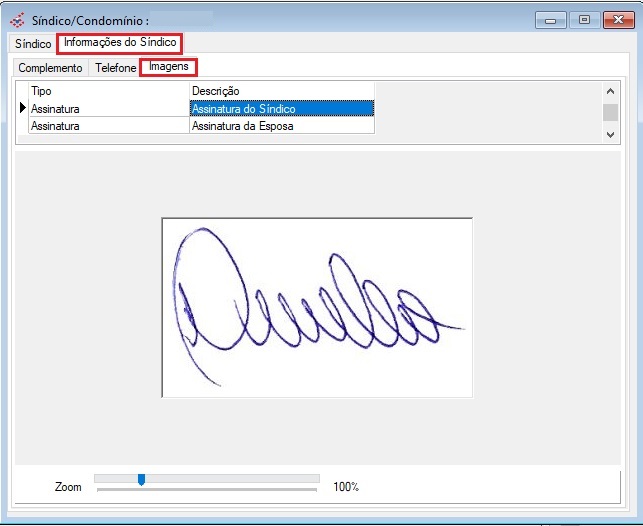Screen dimensions: 643x526
Task: Minimize the Síndico/Condomínio window
Action: (549, 19)
